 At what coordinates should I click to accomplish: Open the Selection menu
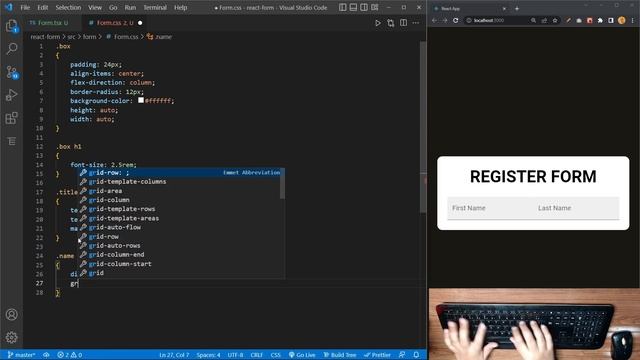(x=68, y=7)
